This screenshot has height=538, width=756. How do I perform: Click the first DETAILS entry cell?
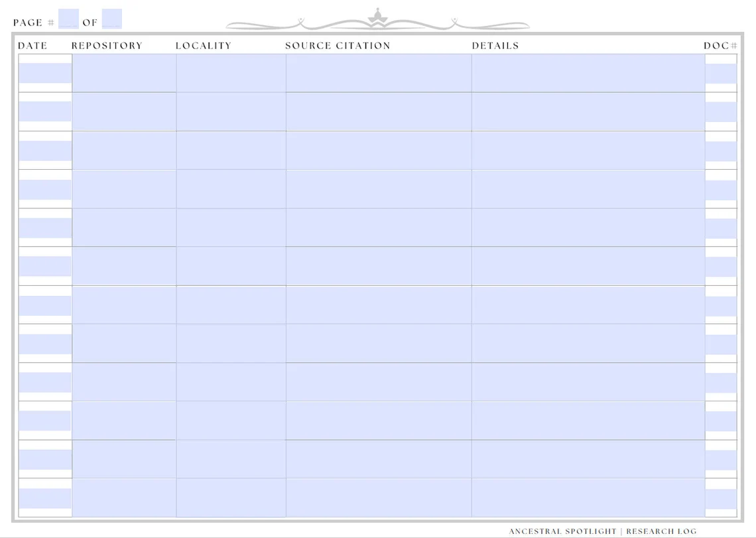pyautogui.click(x=587, y=73)
